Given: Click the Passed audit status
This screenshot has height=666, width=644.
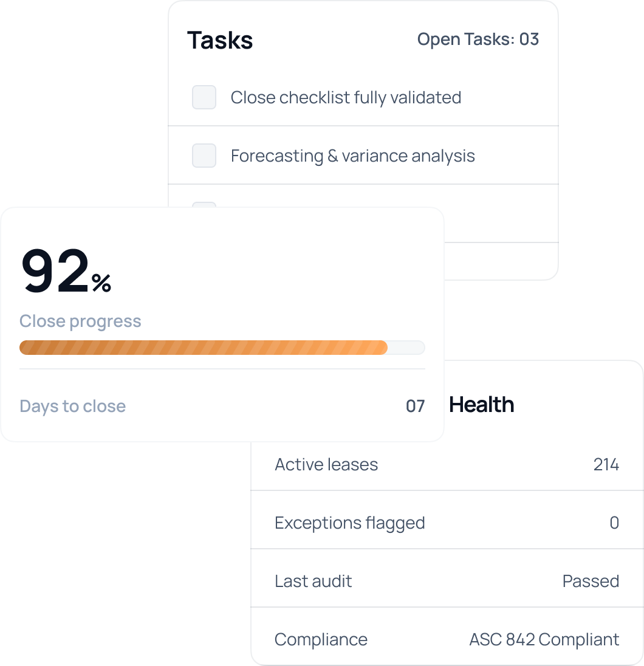Looking at the screenshot, I should (591, 581).
